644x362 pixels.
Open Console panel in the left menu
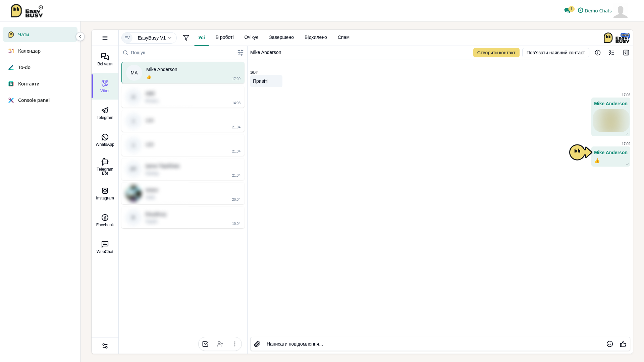tap(40, 100)
